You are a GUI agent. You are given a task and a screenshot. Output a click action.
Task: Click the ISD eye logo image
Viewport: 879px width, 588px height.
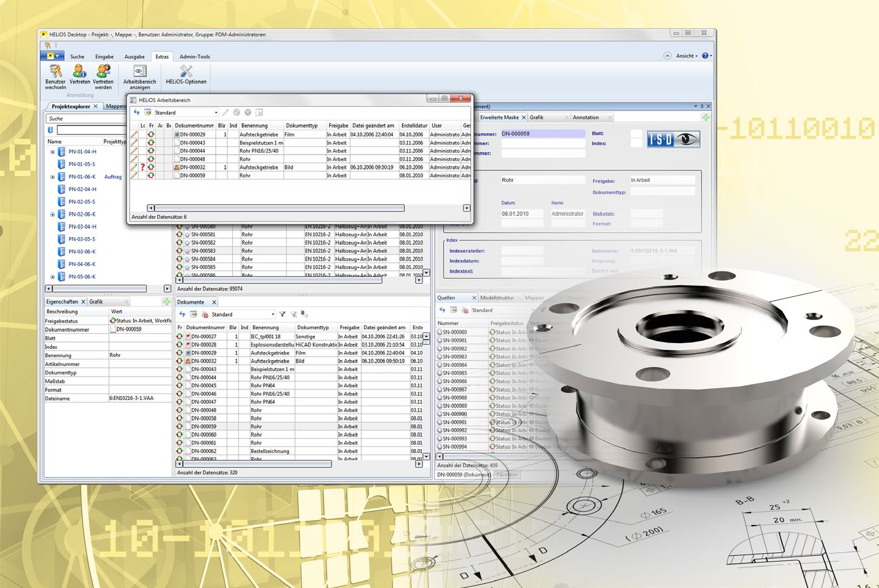click(x=673, y=139)
